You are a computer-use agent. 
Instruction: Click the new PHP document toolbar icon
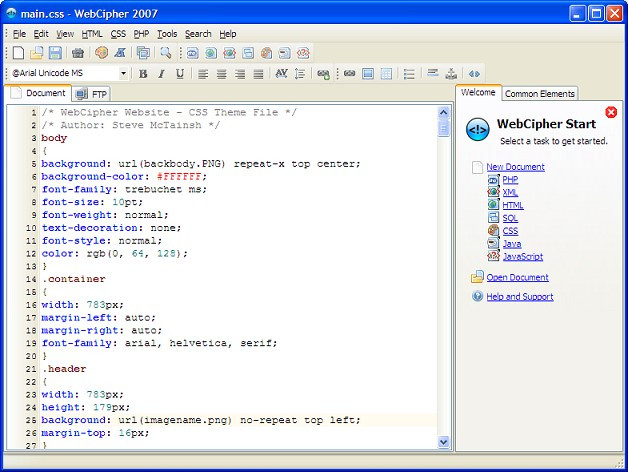click(x=193, y=53)
